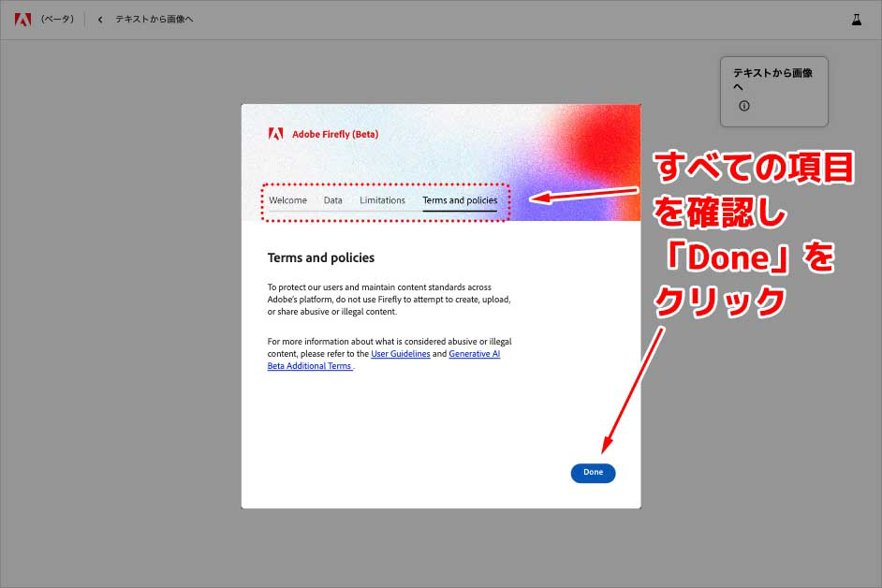Click the Terms and policies heading text
The image size is (882, 588).
321,257
